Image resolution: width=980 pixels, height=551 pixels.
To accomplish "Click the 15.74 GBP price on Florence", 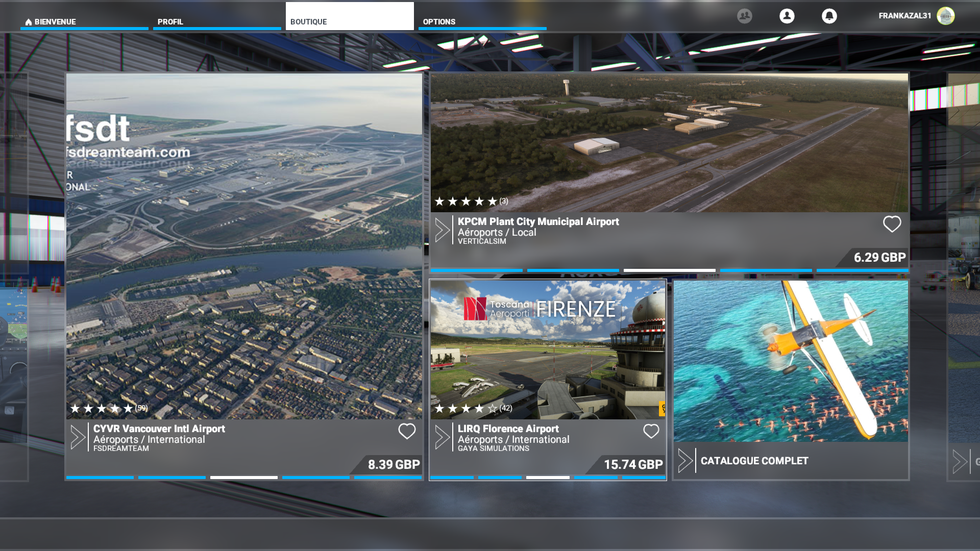I will tap(633, 465).
